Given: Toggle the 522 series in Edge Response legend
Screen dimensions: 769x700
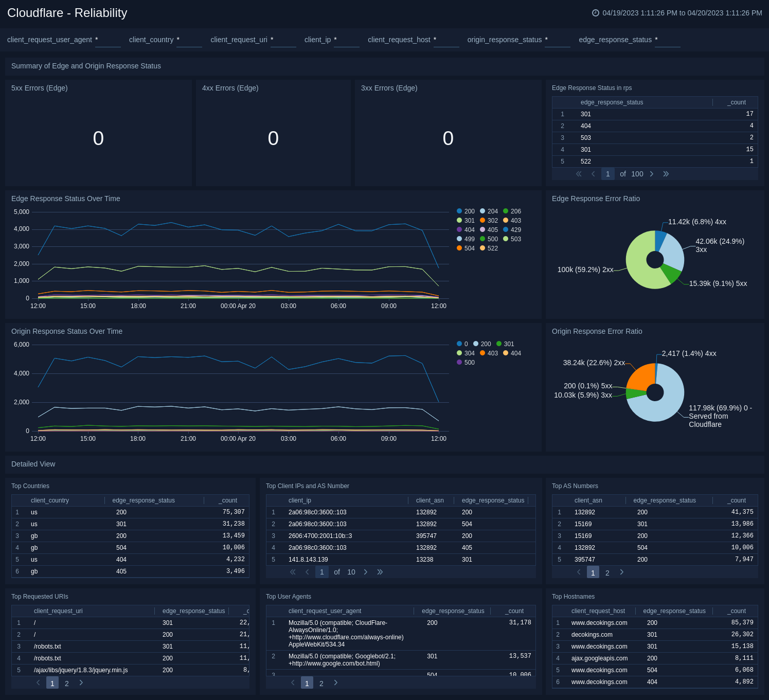Looking at the screenshot, I should pos(490,248).
